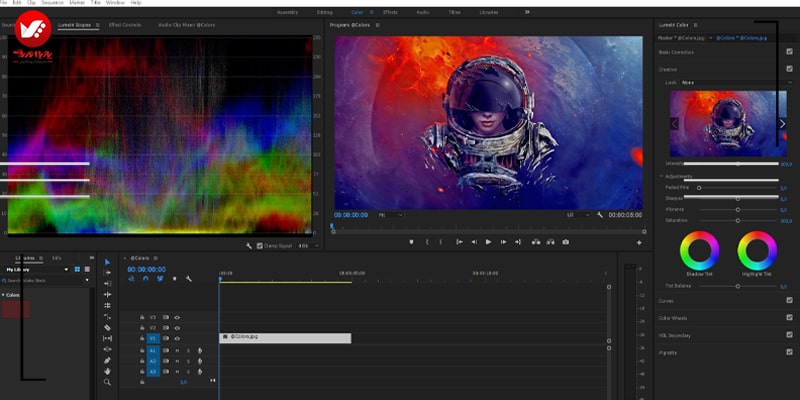800x400 pixels.
Task: Select the Pen tool
Action: tap(107, 360)
